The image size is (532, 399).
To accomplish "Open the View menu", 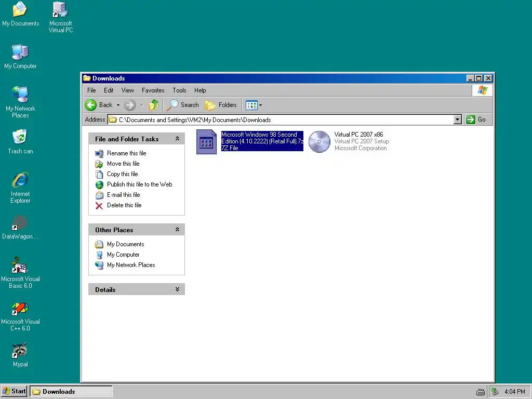I will (x=128, y=90).
